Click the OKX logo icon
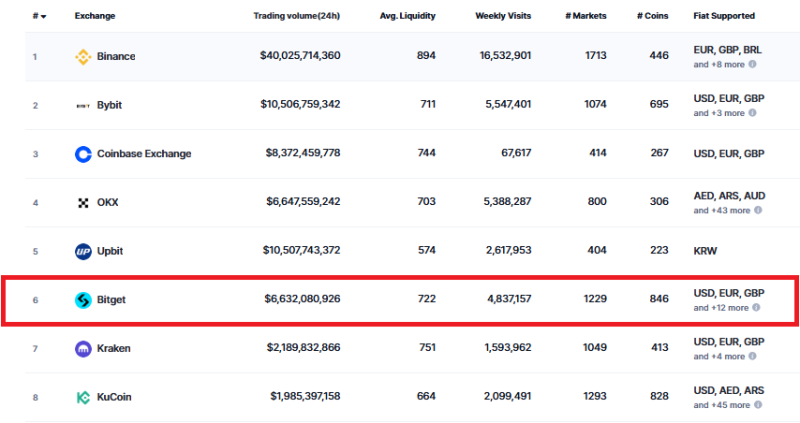Image resolution: width=800 pixels, height=423 pixels. 83,203
